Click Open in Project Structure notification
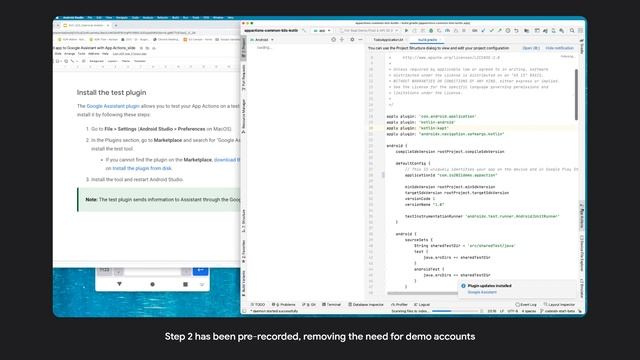640x360 pixels. pyautogui.click(x=531, y=48)
